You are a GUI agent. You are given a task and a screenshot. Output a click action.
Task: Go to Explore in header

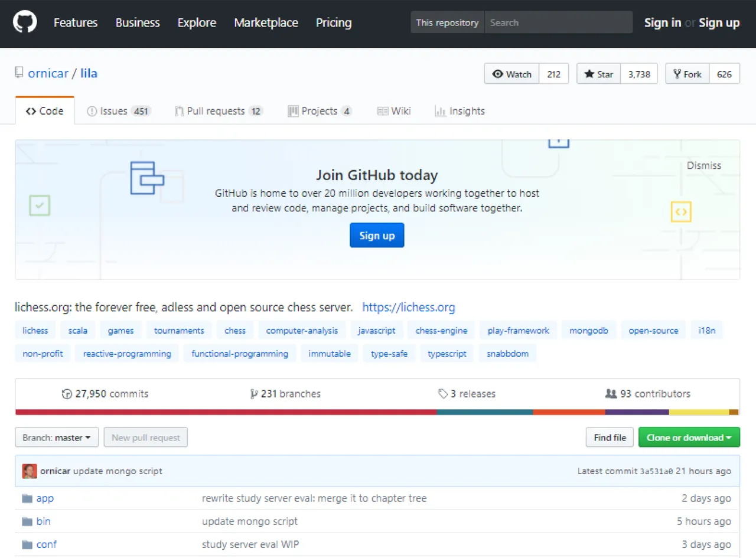pyautogui.click(x=197, y=22)
